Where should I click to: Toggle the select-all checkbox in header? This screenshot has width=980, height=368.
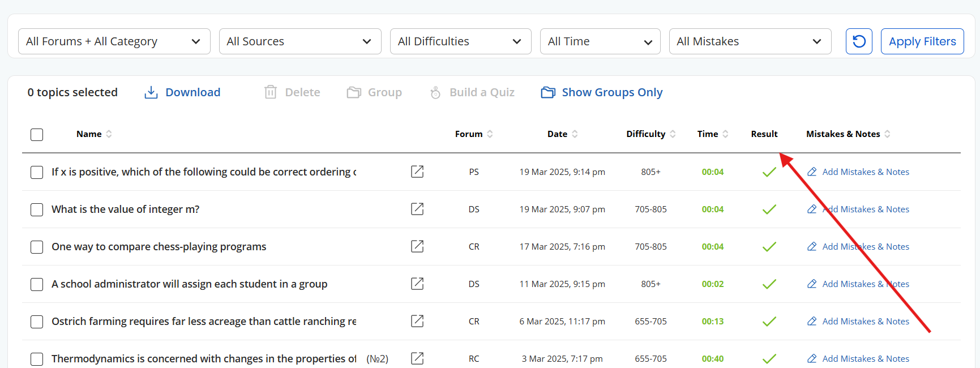coord(37,135)
